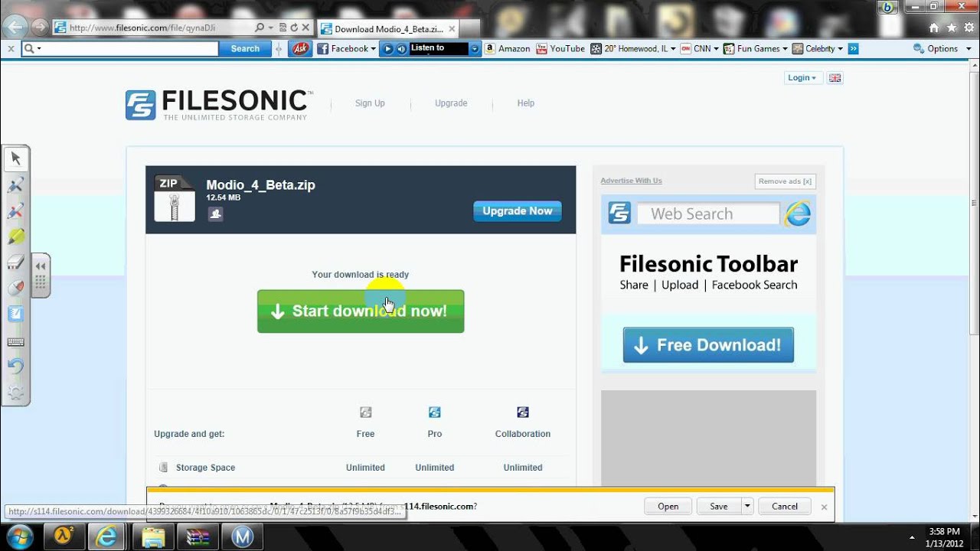This screenshot has height=551, width=980.
Task: Click the Advertise With Us link
Action: (632, 181)
